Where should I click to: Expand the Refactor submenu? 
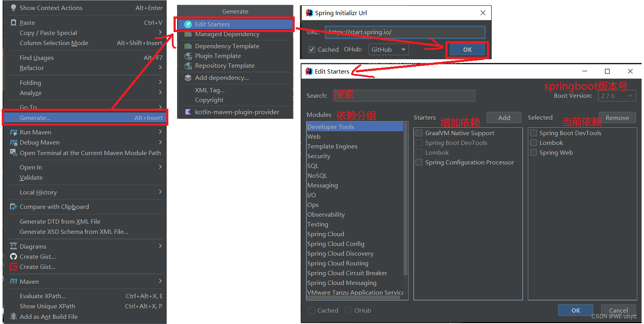[x=160, y=68]
